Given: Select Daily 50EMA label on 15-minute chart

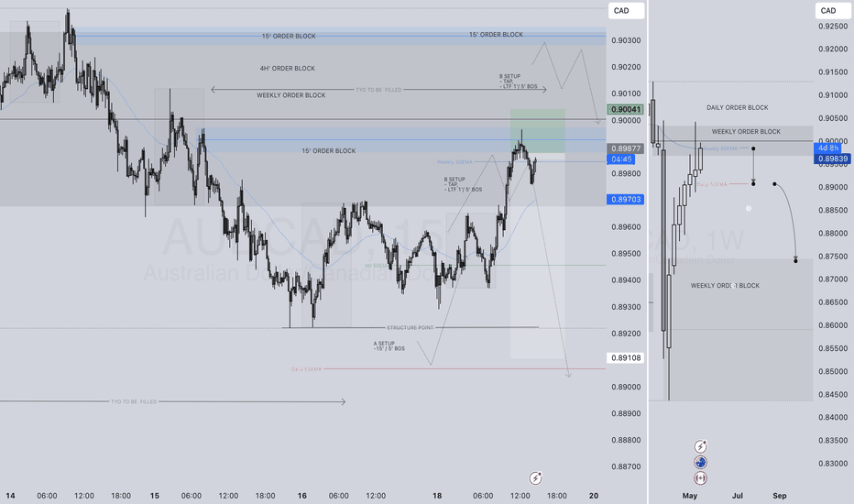Looking at the screenshot, I should (x=306, y=369).
